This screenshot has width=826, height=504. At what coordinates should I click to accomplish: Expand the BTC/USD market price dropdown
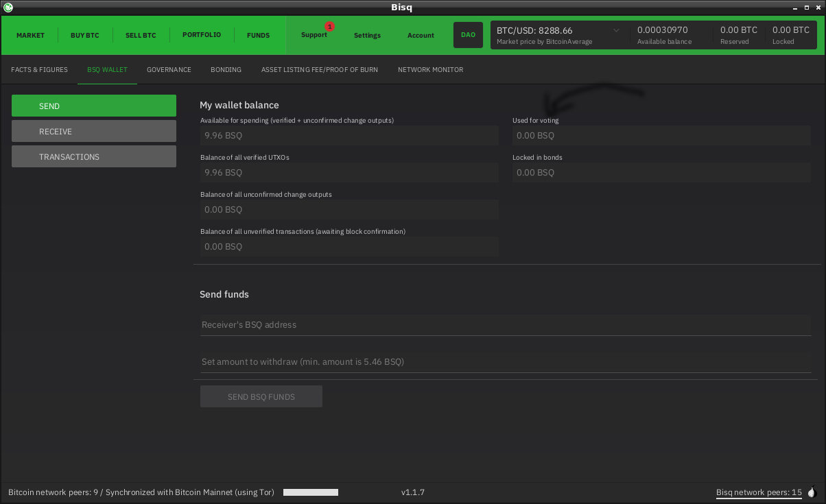(x=615, y=31)
